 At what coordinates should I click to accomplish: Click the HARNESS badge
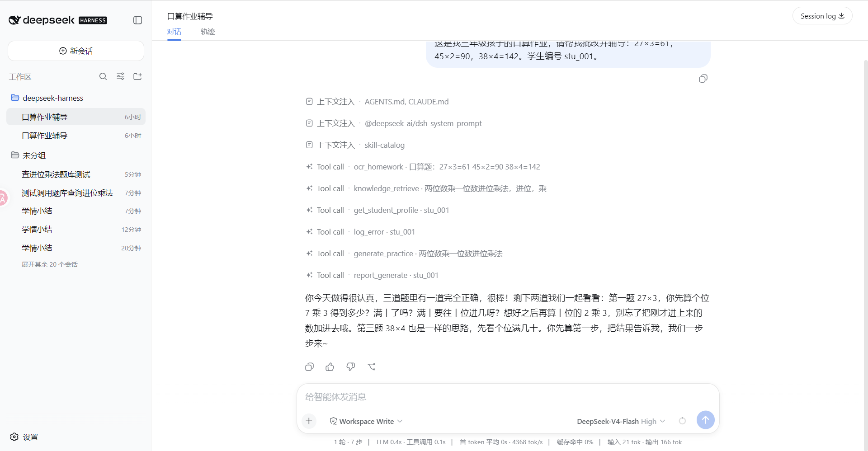tap(93, 20)
